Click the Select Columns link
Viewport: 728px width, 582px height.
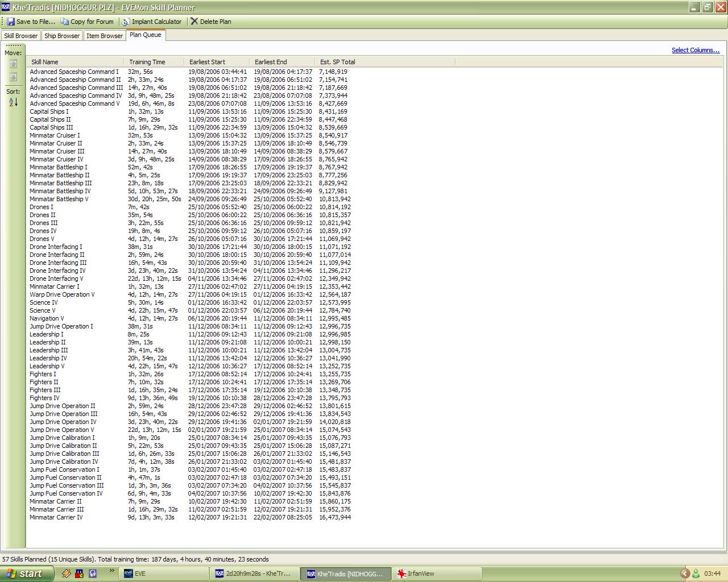point(696,50)
